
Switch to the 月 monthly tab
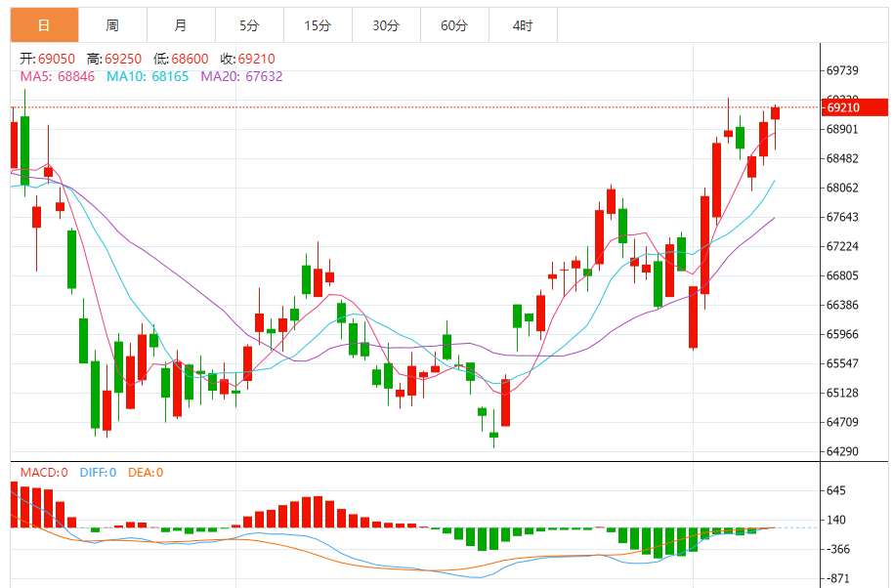tap(181, 25)
